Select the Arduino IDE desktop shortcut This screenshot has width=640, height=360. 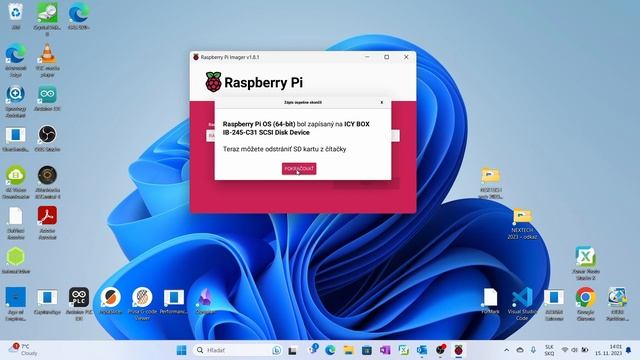[x=47, y=98]
